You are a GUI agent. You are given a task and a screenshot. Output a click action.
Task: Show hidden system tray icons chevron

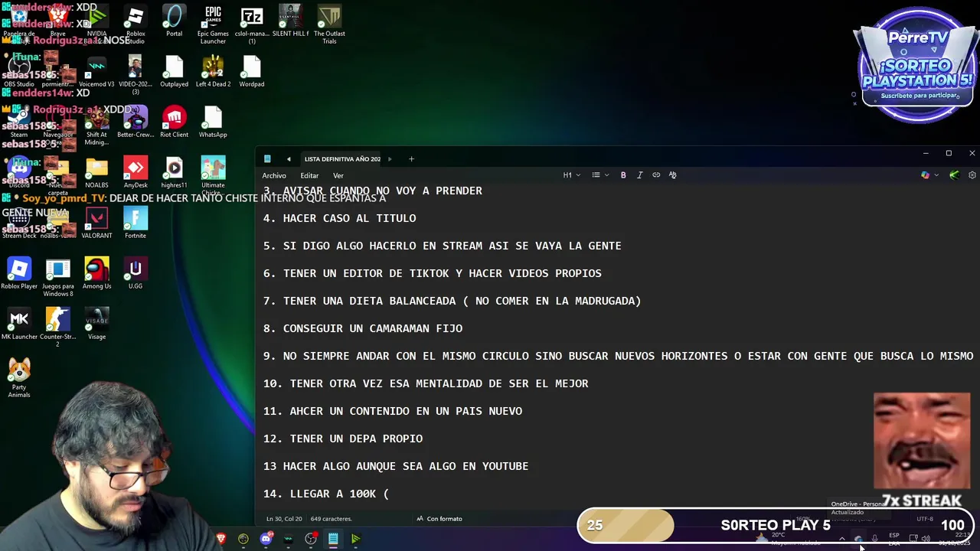pos(841,539)
